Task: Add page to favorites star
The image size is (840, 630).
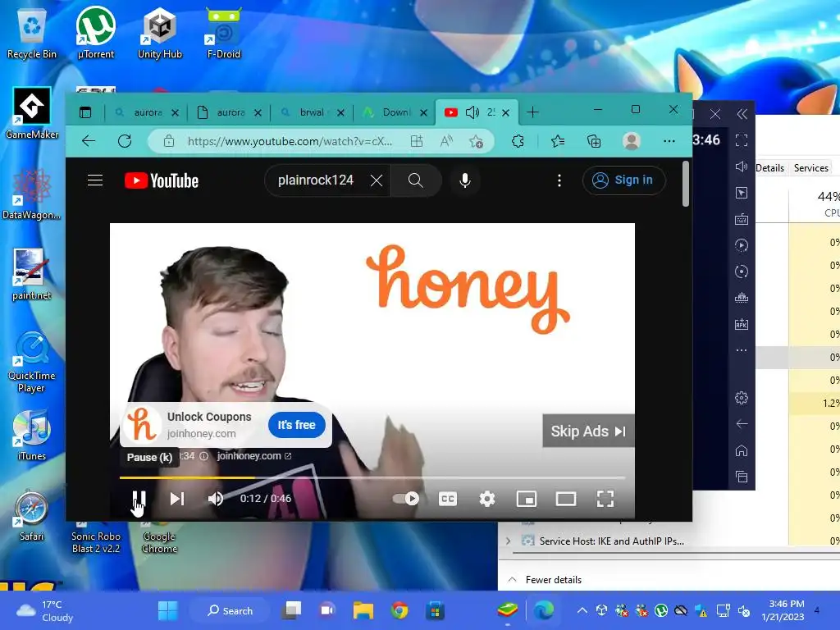Action: tap(476, 141)
